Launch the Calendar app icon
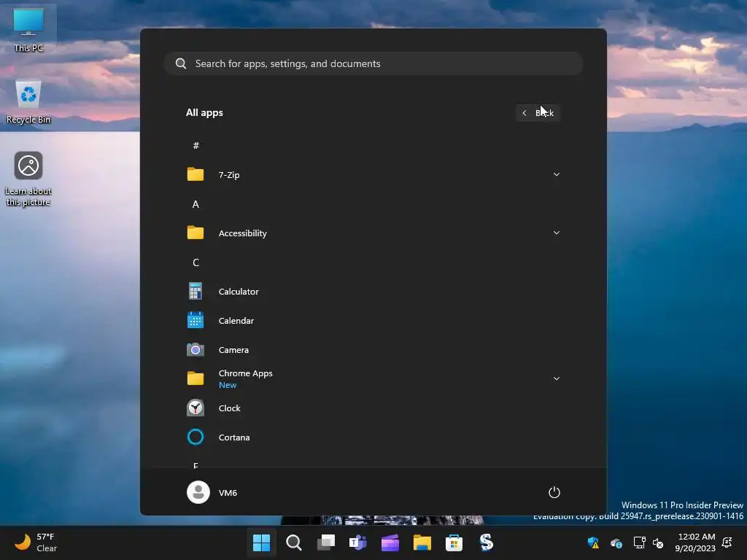 coord(196,321)
